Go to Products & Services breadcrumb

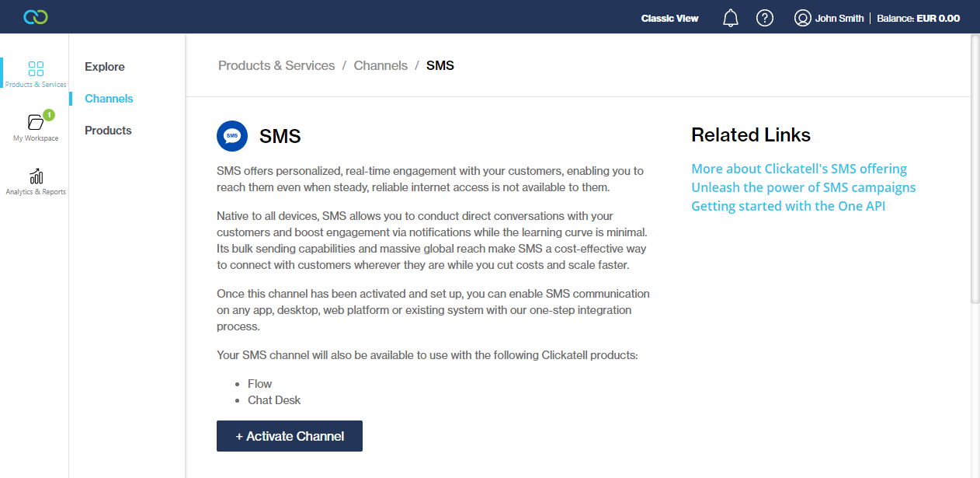tap(276, 65)
